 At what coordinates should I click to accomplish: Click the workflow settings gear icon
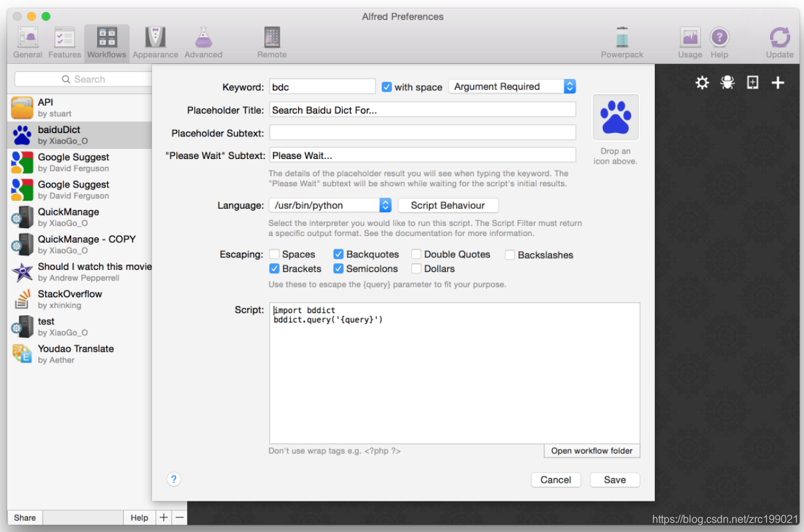[702, 82]
